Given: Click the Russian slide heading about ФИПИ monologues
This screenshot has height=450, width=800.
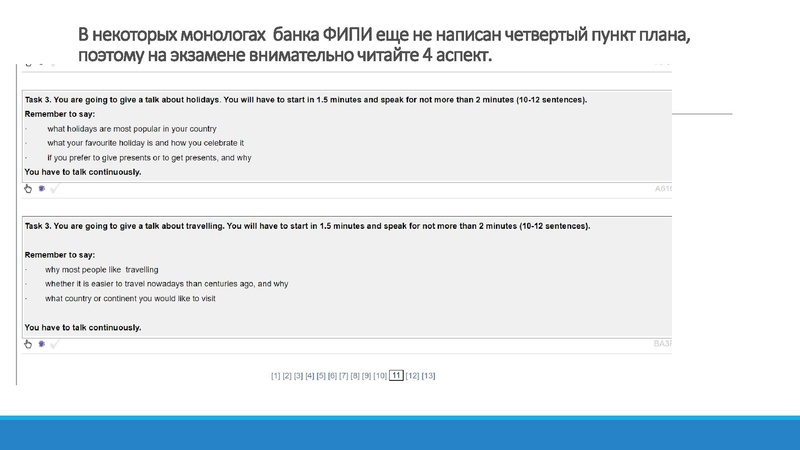Looking at the screenshot, I should tap(384, 44).
